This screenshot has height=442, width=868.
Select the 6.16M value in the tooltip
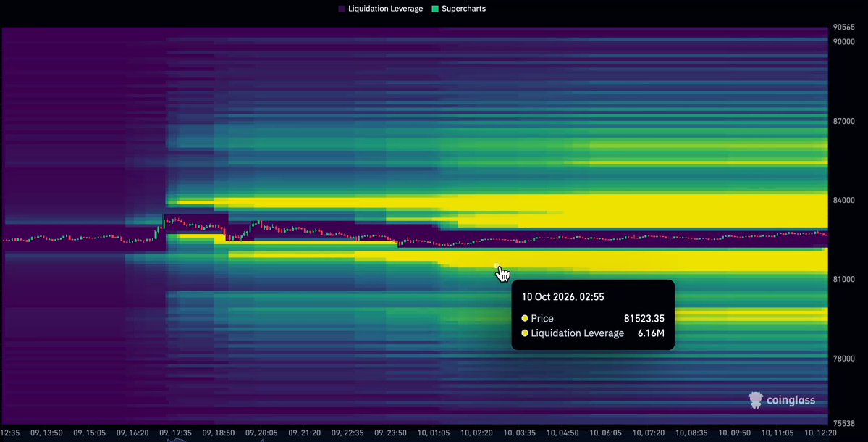[651, 333]
